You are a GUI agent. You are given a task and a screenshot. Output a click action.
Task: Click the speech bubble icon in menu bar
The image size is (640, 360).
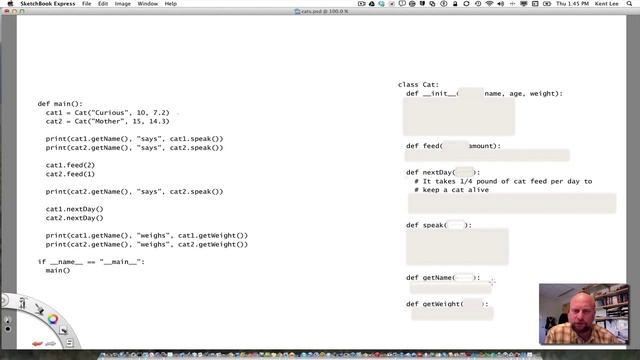(x=402, y=4)
